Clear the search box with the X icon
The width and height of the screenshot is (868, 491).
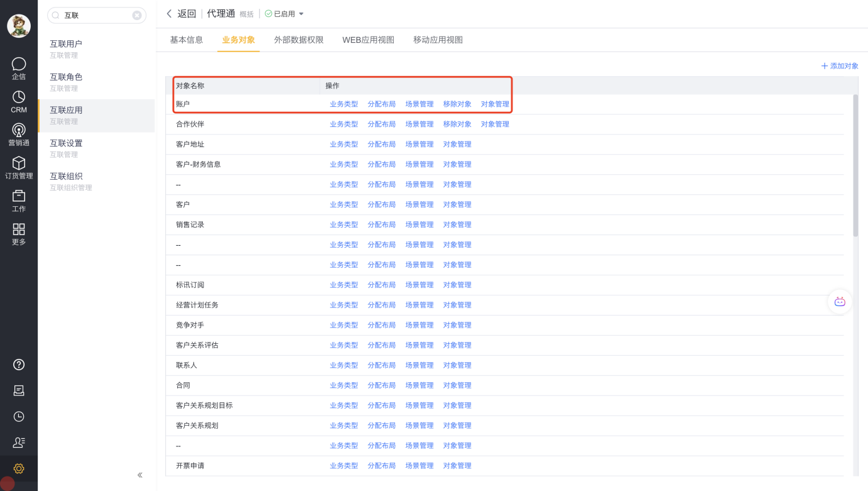coord(137,15)
